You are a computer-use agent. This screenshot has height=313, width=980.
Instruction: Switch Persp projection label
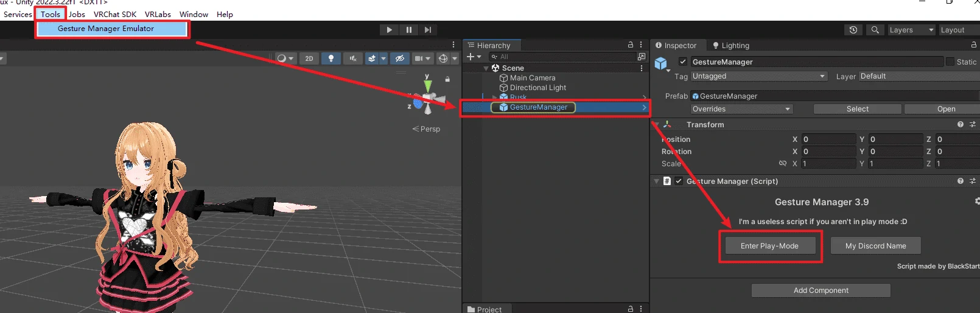(x=426, y=129)
